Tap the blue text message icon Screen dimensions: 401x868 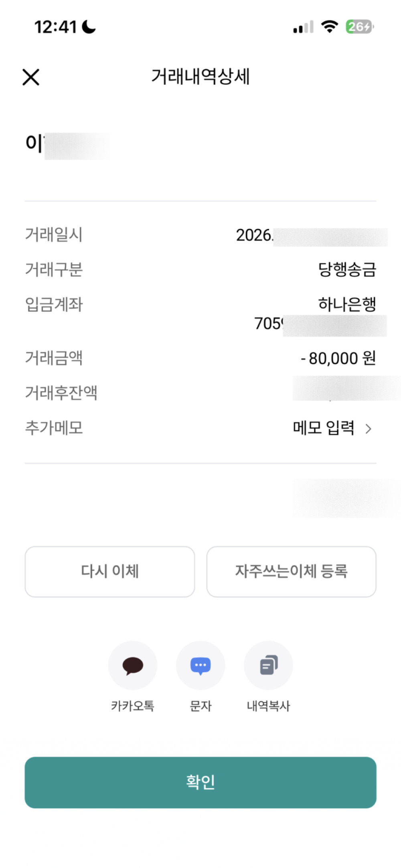click(x=200, y=665)
